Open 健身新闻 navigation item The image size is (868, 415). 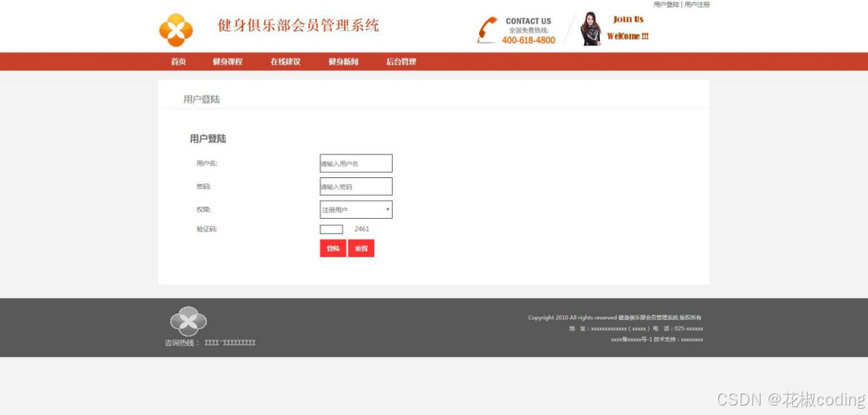coord(343,61)
